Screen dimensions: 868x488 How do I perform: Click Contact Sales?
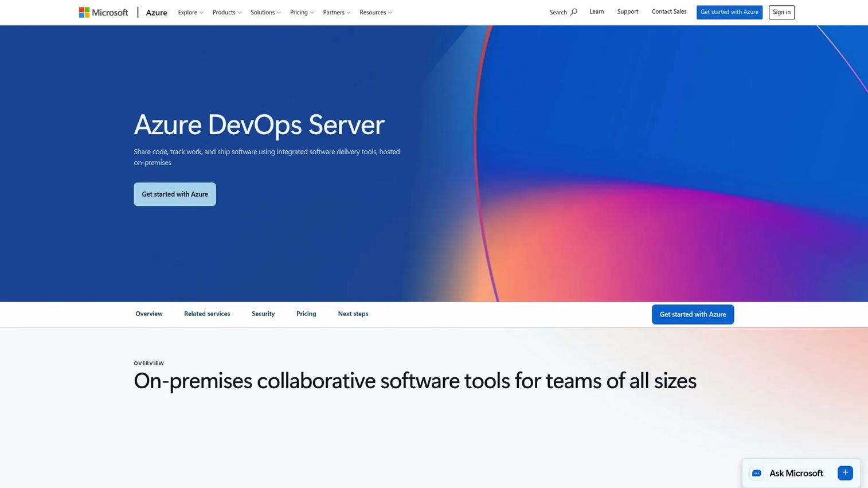click(669, 11)
